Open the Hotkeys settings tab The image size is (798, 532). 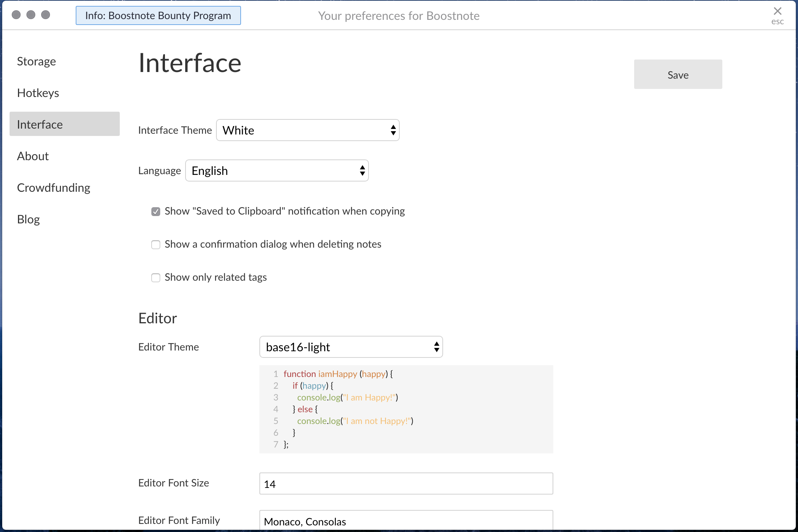(x=38, y=93)
